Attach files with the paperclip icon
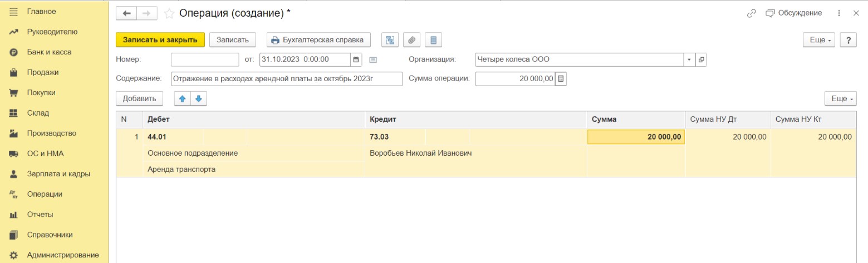This screenshot has width=868, height=263. 411,39
